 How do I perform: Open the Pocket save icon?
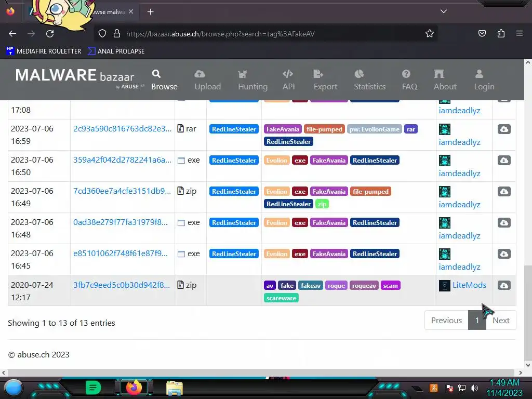point(482,33)
